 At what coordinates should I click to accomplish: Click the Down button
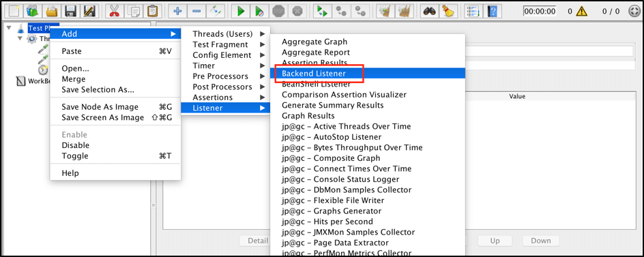pyautogui.click(x=540, y=241)
